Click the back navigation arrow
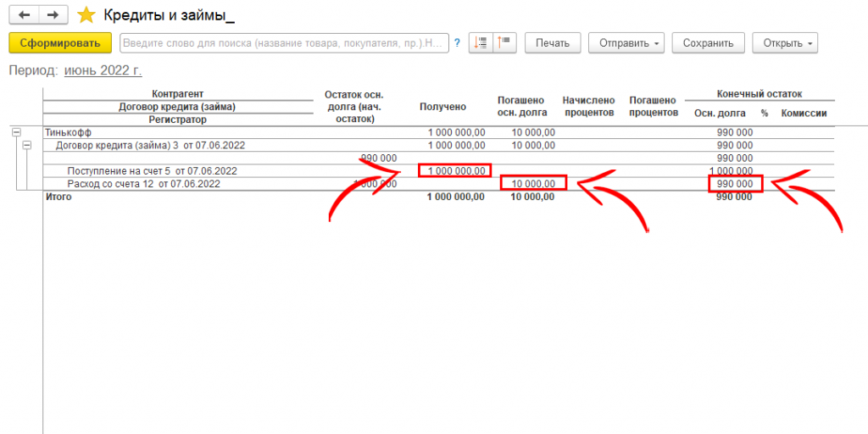This screenshot has width=868, height=434. [x=24, y=15]
